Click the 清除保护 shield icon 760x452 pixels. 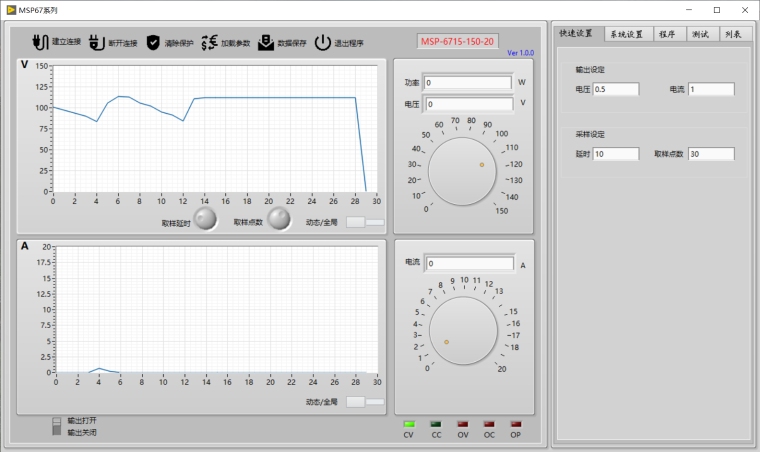click(x=153, y=43)
